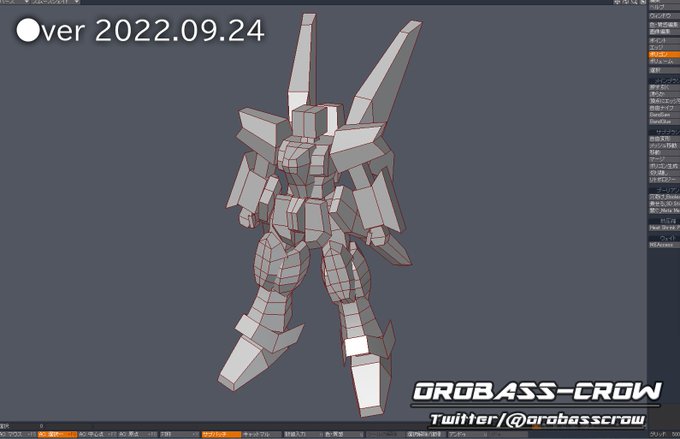Open 数値入力 numeric input panel
Screen dimensions: 680x439
302,434
